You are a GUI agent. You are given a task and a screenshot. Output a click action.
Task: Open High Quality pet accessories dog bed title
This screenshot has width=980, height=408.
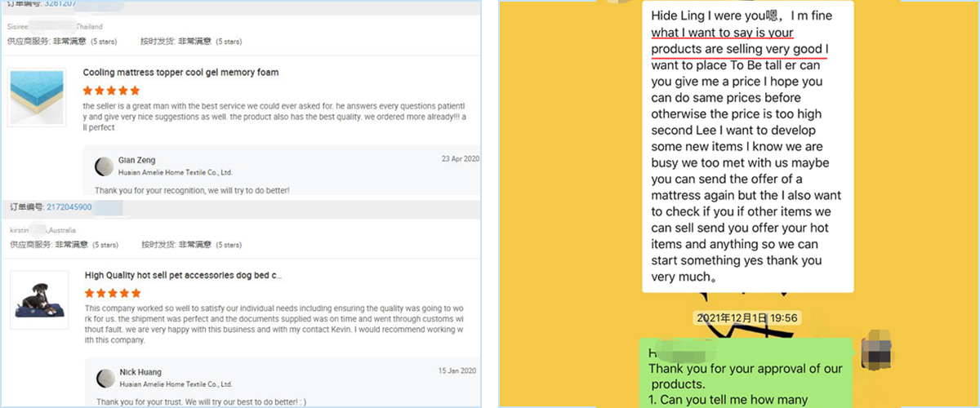(x=184, y=276)
